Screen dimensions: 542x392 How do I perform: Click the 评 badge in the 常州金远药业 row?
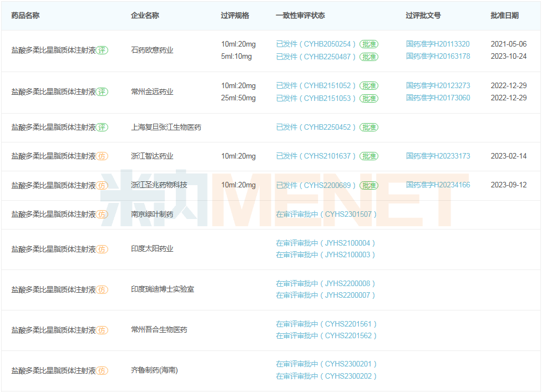point(102,92)
